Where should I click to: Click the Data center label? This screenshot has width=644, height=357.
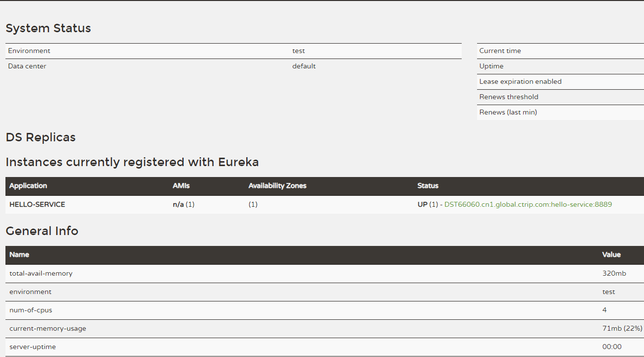(x=27, y=66)
